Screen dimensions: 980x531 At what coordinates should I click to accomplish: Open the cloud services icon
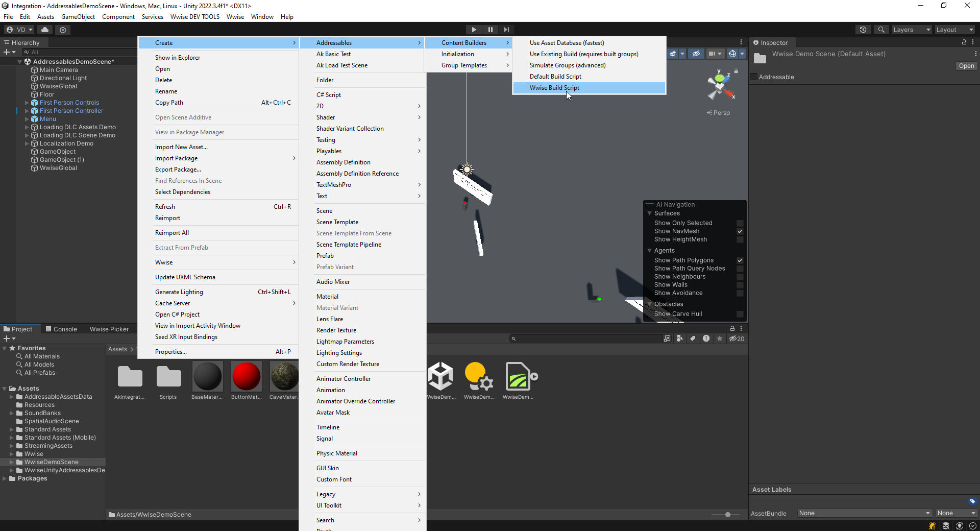45,30
